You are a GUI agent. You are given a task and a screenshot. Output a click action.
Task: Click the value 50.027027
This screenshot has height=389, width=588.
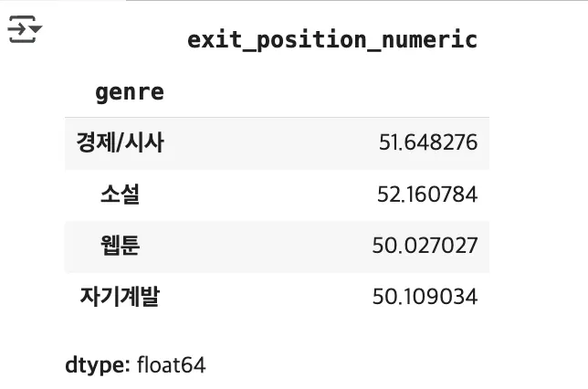click(x=425, y=246)
